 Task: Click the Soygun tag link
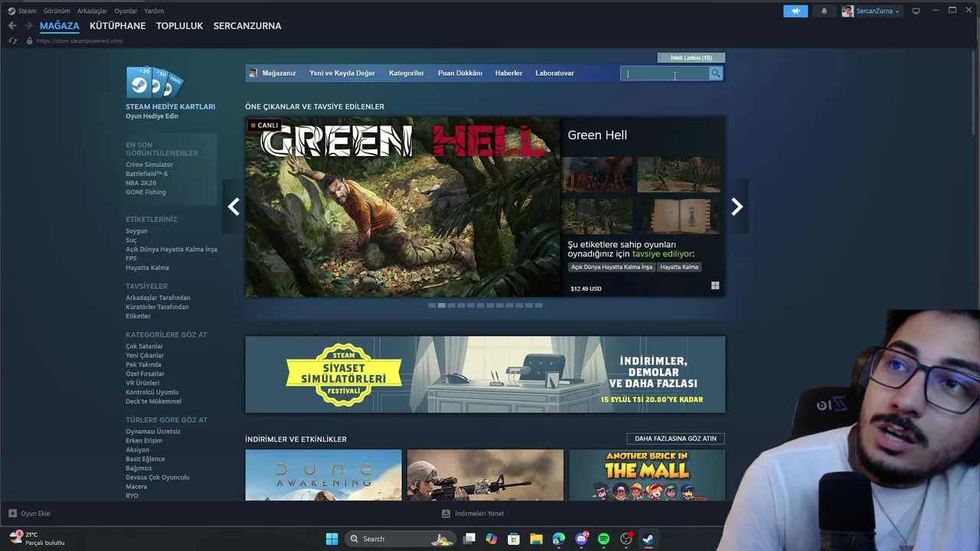pos(136,230)
